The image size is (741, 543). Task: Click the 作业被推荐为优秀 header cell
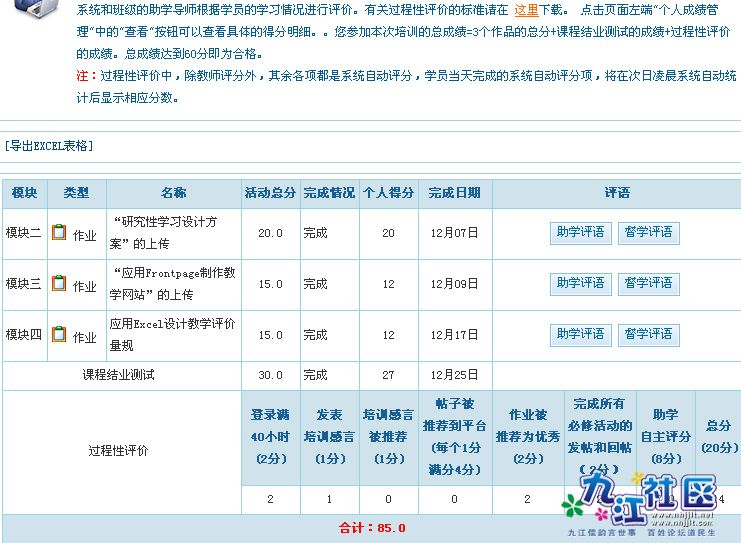[528, 438]
